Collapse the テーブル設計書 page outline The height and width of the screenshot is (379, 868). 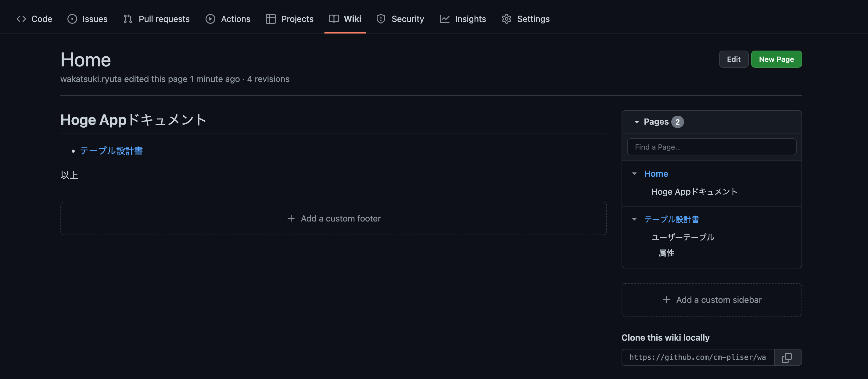634,219
